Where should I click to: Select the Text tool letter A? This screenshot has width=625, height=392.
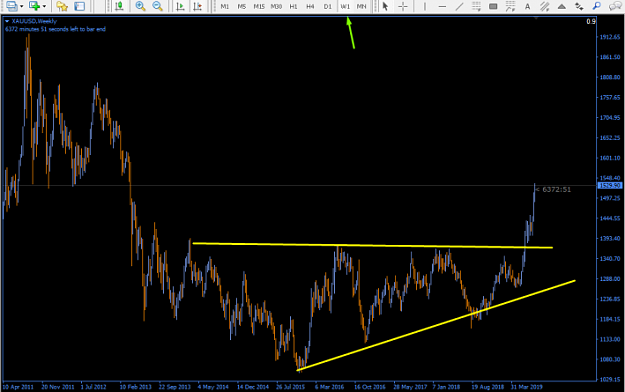pyautogui.click(x=527, y=6)
